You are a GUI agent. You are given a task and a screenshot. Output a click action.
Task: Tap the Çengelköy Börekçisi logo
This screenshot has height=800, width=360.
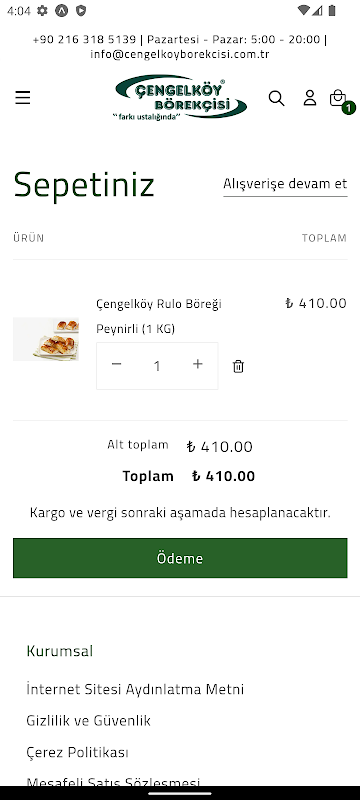[180, 99]
